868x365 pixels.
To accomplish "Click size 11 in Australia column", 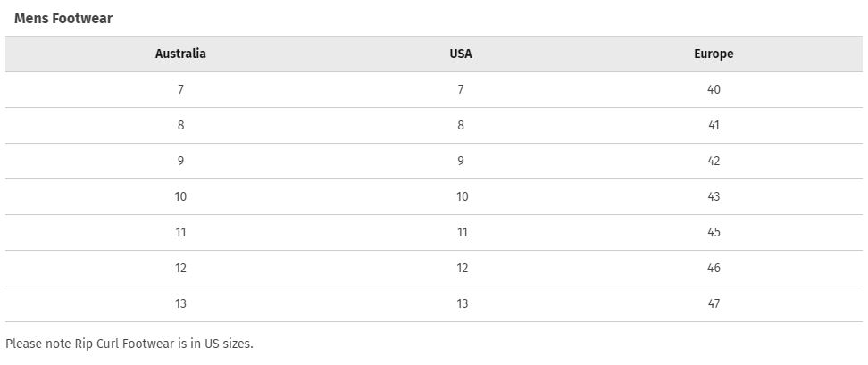I will (180, 232).
